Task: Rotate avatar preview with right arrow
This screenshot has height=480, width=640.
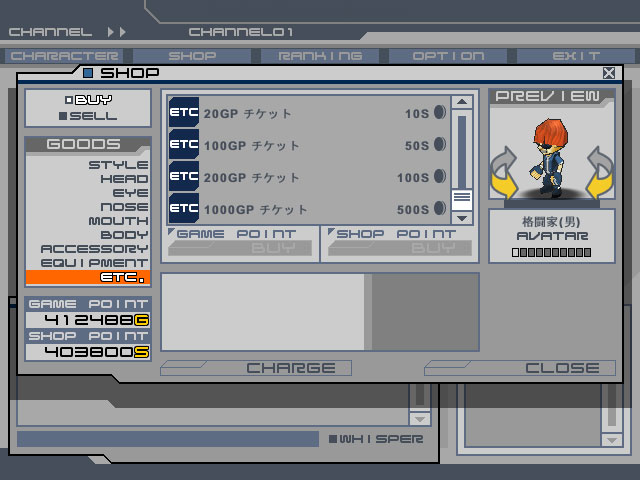Action: click(x=598, y=172)
